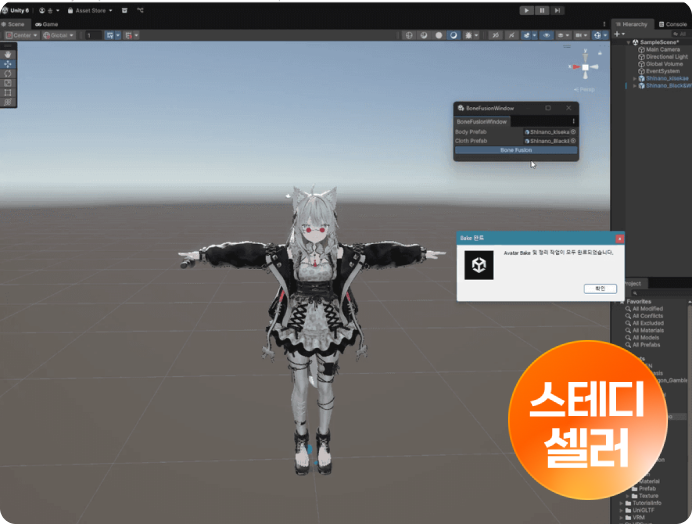Toggle 2D scene view mode

[x=496, y=35]
